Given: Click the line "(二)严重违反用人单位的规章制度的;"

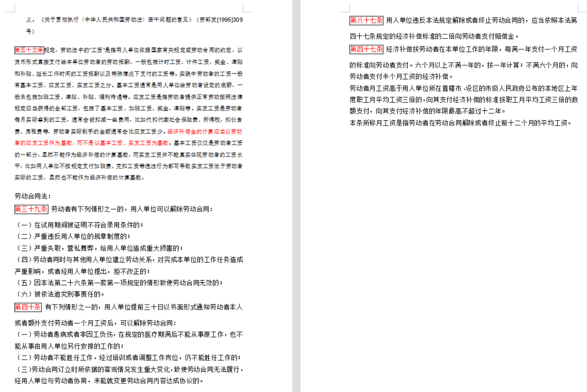Looking at the screenshot, I should pos(73,237).
